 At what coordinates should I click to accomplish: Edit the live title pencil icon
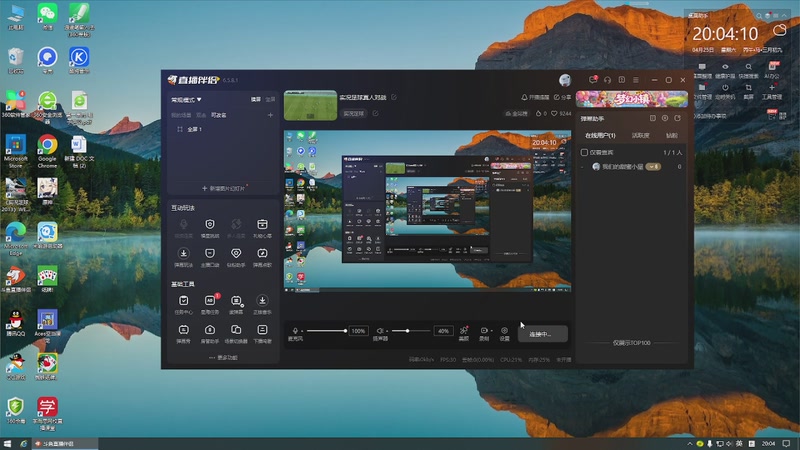[x=394, y=97]
